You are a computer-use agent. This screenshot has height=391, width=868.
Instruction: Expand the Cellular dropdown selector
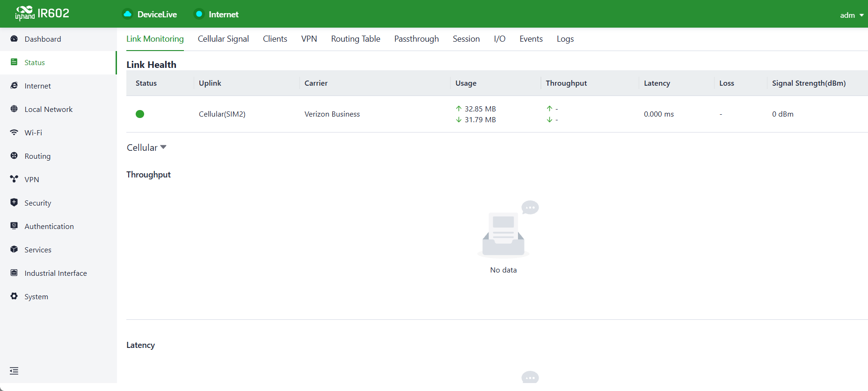[146, 148]
